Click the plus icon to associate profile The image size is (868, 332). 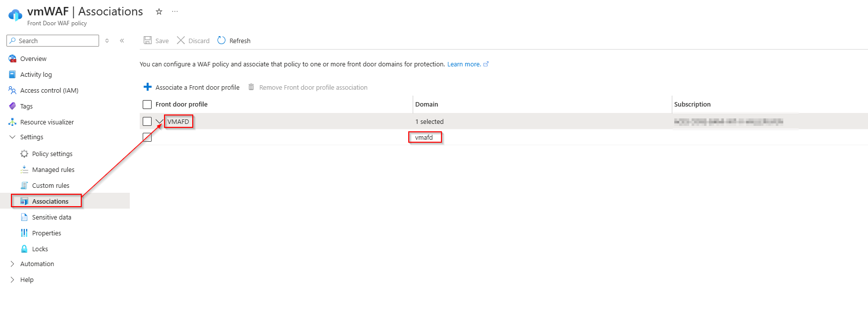(148, 87)
